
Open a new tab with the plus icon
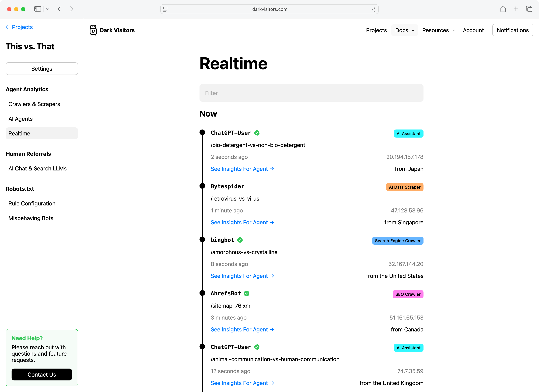click(x=516, y=9)
